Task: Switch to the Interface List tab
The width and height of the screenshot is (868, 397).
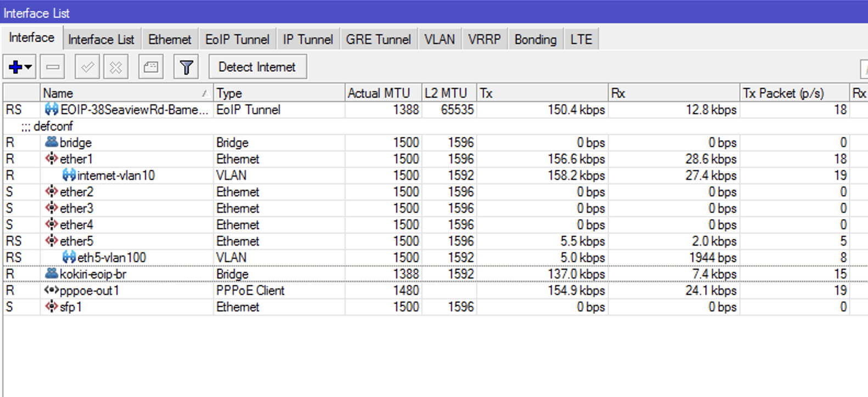Action: 101,39
